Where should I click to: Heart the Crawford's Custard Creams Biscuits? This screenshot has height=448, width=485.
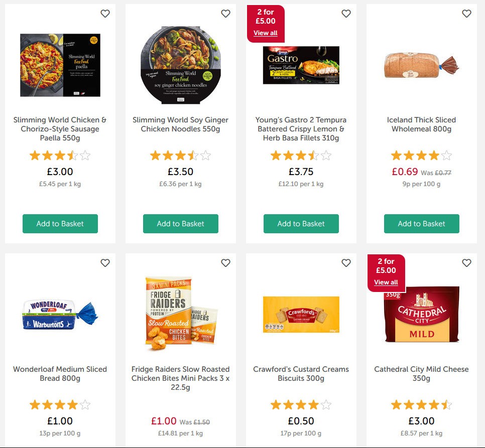[x=346, y=263]
